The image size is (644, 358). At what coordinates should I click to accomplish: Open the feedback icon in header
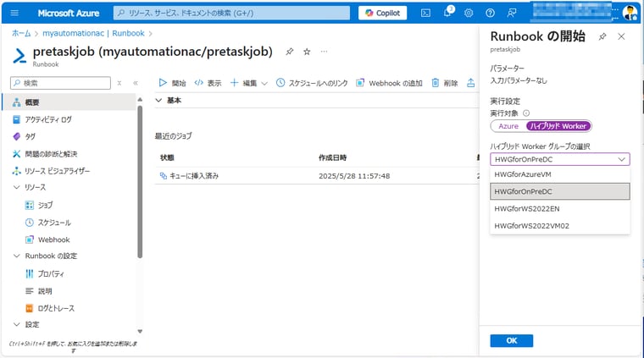point(512,13)
